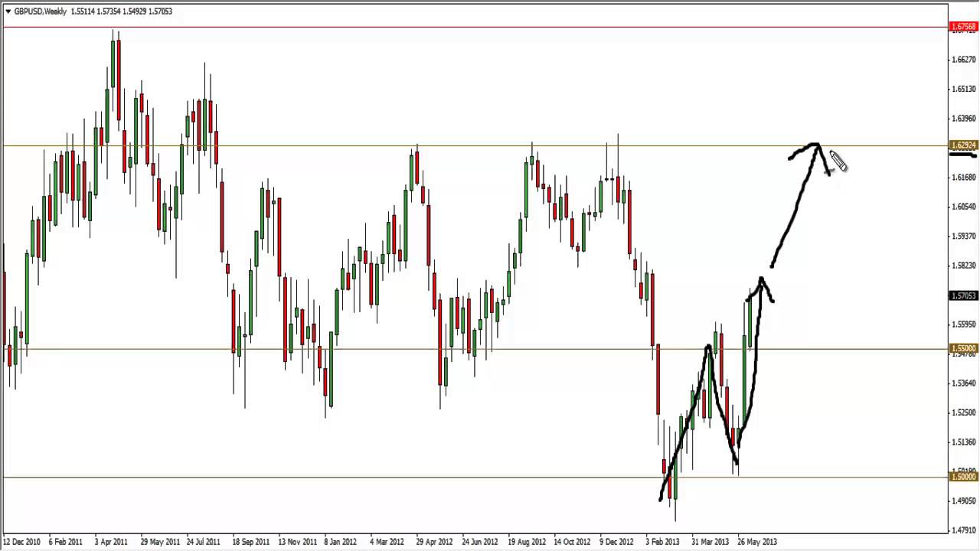This screenshot has height=551, width=980.
Task: Click the 6 Feb 2011 date label
Action: (x=65, y=542)
